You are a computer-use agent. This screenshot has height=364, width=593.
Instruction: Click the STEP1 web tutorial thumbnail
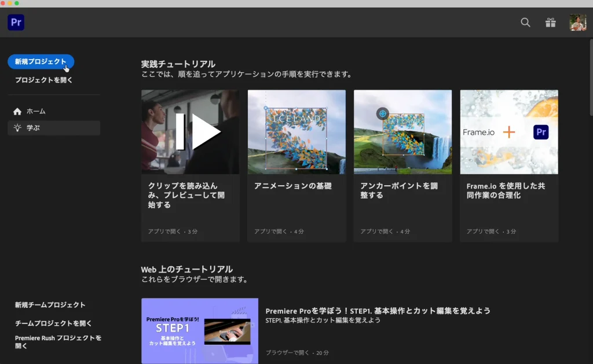tap(199, 331)
